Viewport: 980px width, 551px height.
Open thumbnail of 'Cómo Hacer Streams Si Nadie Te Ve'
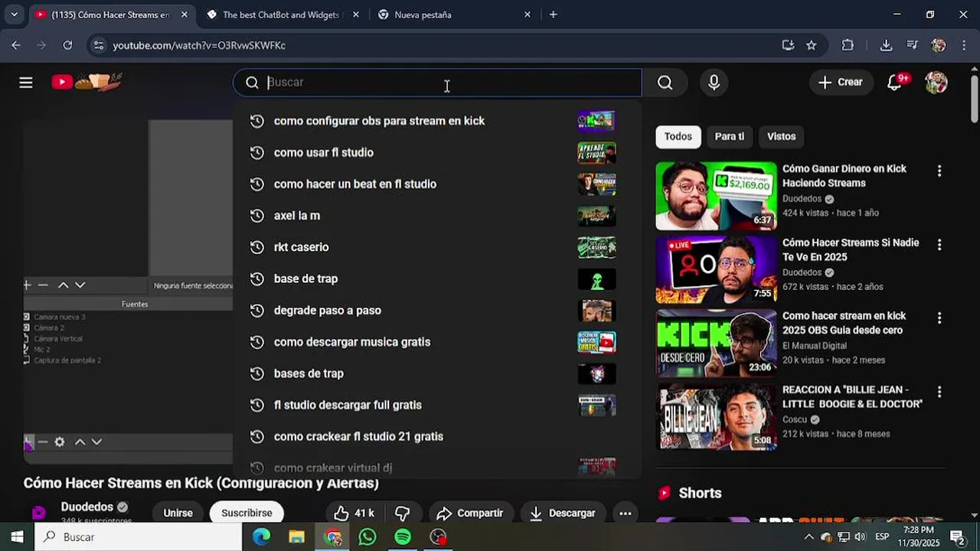pos(716,269)
